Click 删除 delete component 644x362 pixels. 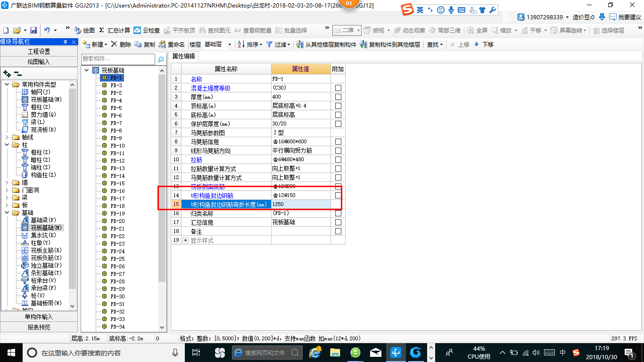click(121, 44)
